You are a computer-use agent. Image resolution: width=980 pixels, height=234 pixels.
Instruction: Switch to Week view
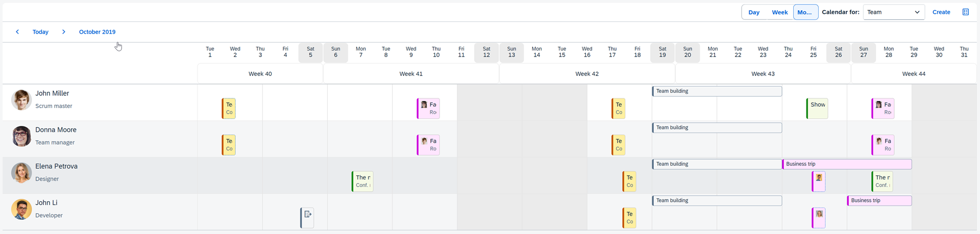[779, 12]
